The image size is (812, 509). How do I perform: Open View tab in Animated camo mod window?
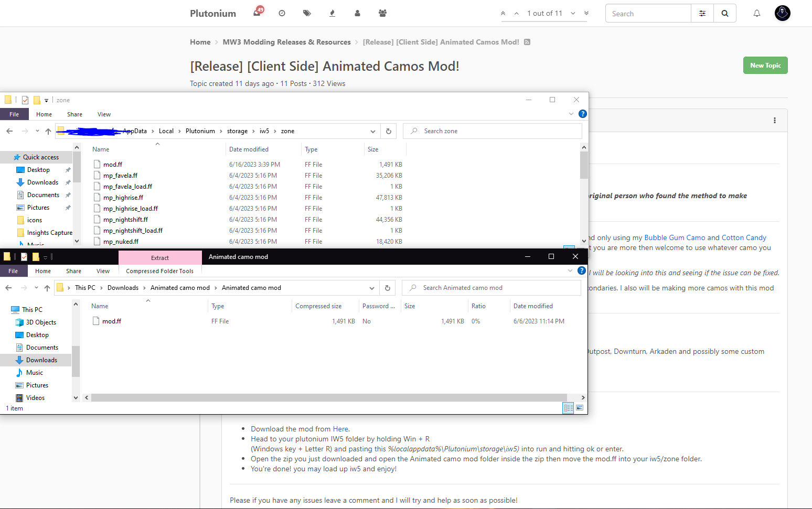click(103, 271)
